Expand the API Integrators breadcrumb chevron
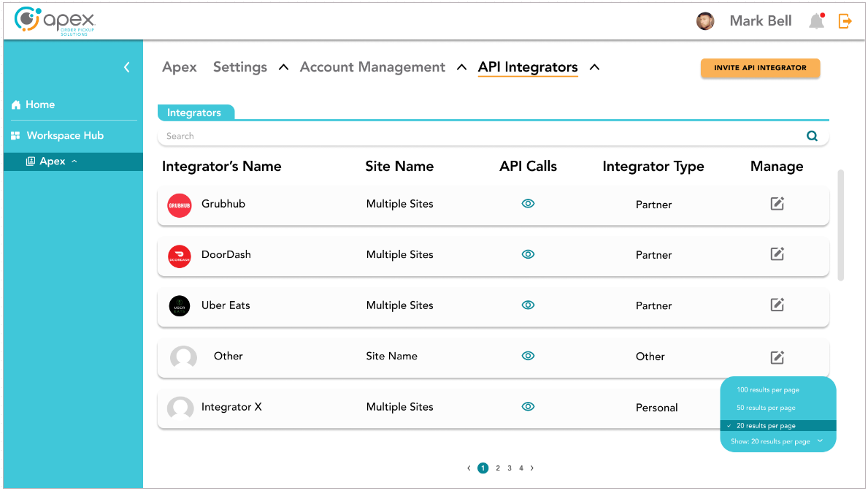 594,67
